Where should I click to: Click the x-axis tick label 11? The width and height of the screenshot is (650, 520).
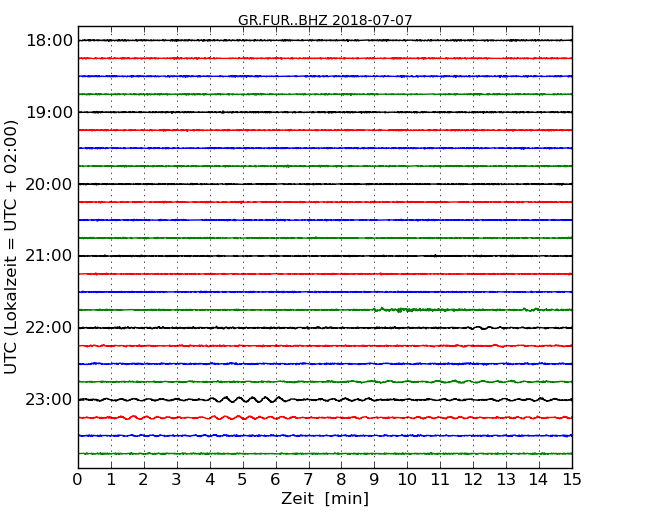(x=440, y=480)
